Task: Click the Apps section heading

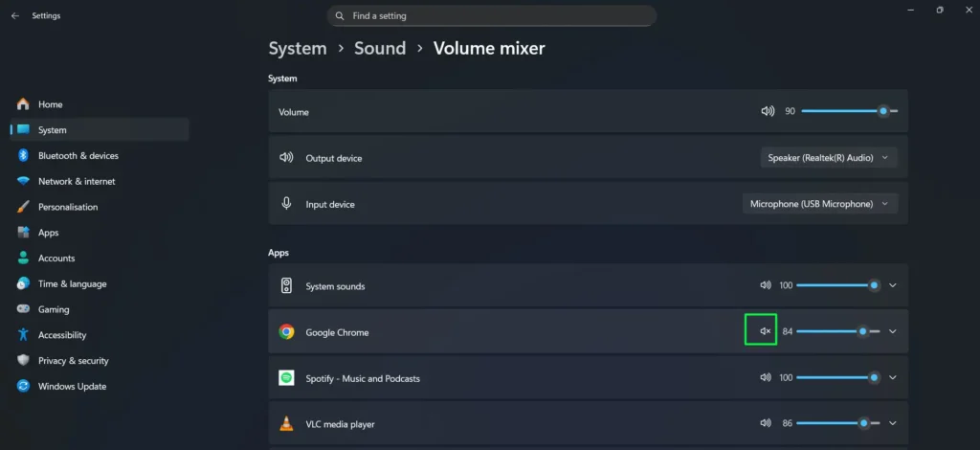Action: [x=278, y=253]
